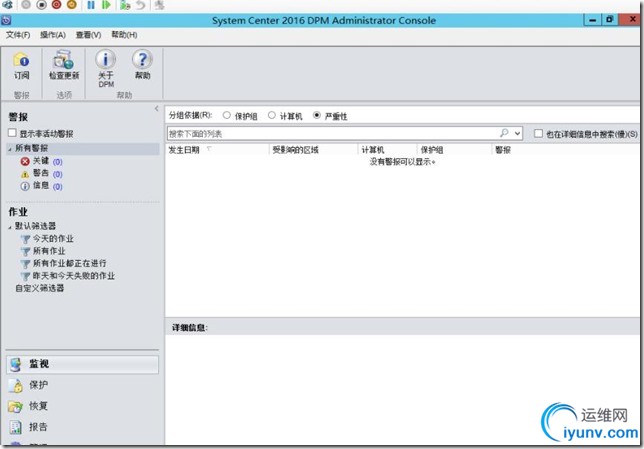Click the green play icon in top toolbar
The width and height of the screenshot is (644, 449).
(x=106, y=5)
